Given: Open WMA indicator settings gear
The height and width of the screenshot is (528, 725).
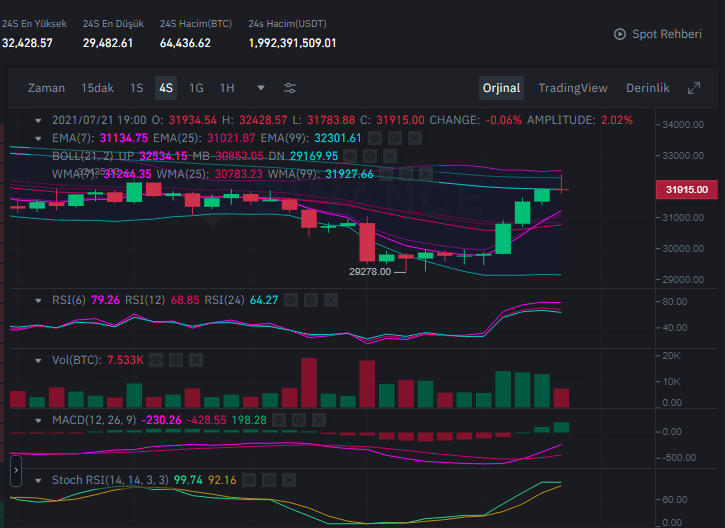Looking at the screenshot, I should (406, 174).
